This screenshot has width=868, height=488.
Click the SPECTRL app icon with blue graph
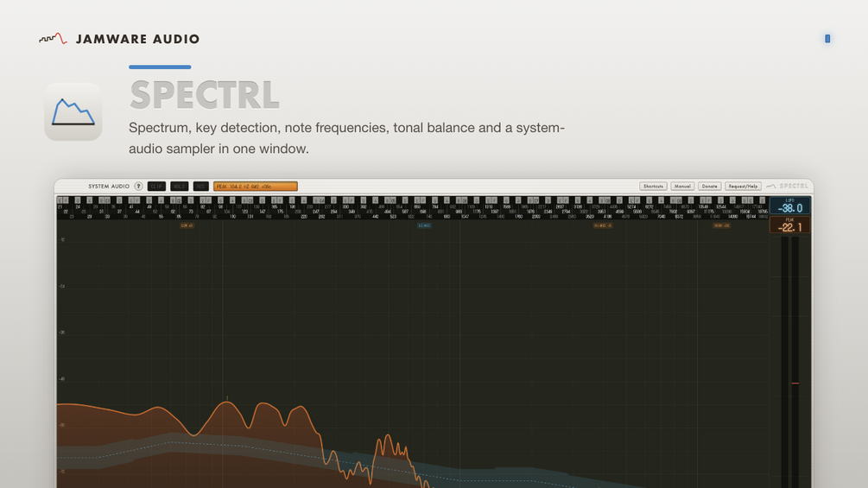tap(73, 111)
